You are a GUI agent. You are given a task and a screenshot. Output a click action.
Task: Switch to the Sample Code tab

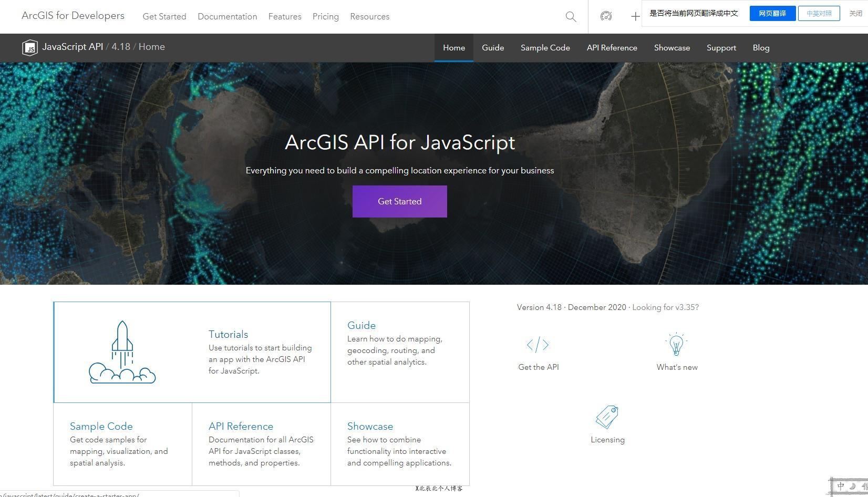(x=545, y=48)
